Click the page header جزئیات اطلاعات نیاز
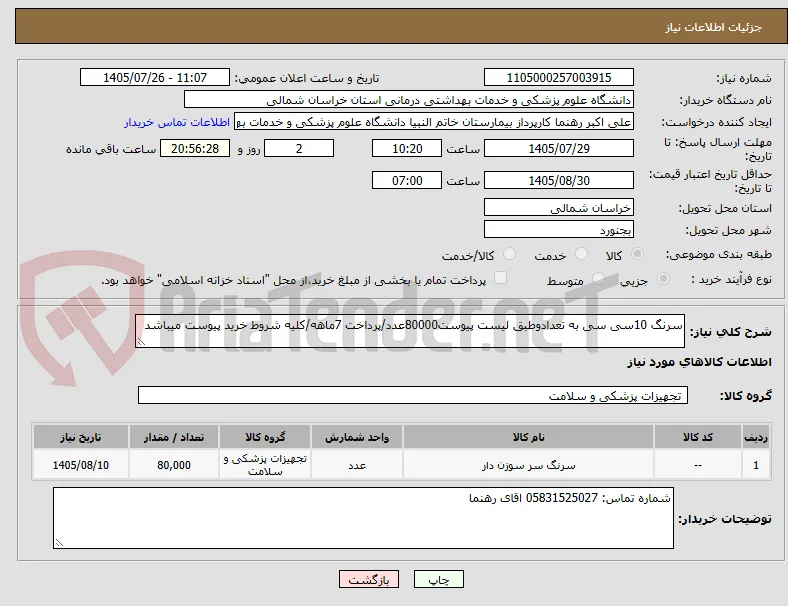Screen dimensions: 788x606 pyautogui.click(x=714, y=27)
